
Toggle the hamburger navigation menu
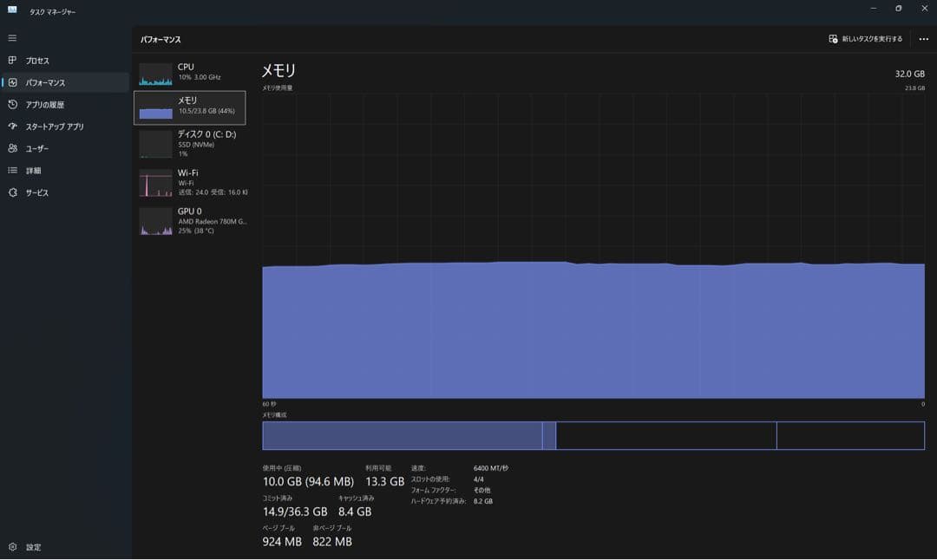click(12, 38)
